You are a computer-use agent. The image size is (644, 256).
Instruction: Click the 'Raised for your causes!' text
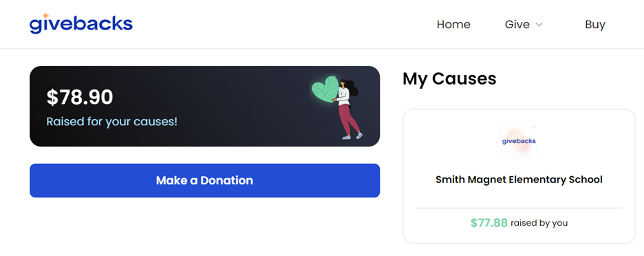coord(111,122)
